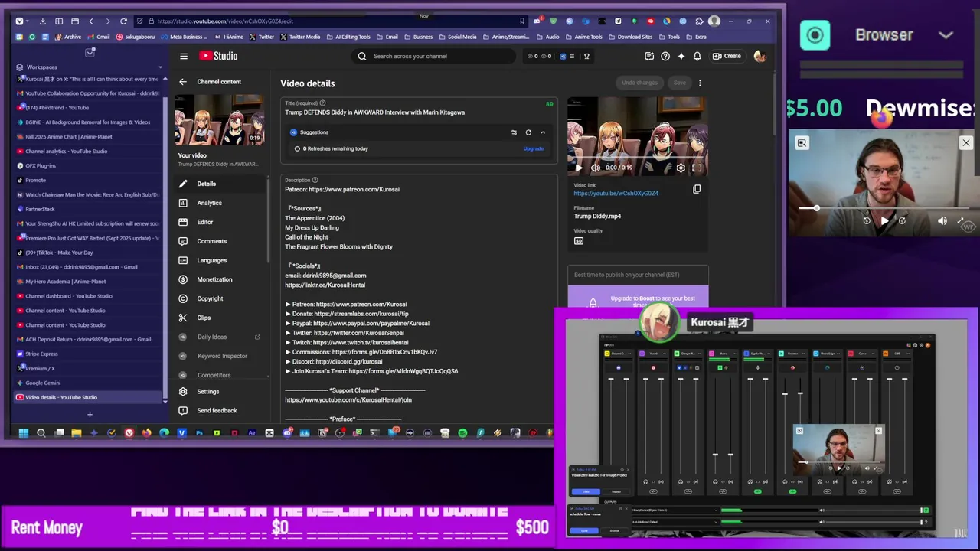Viewport: 980px width, 551px height.
Task: Switch to the Channel analytics tab
Action: point(88,151)
